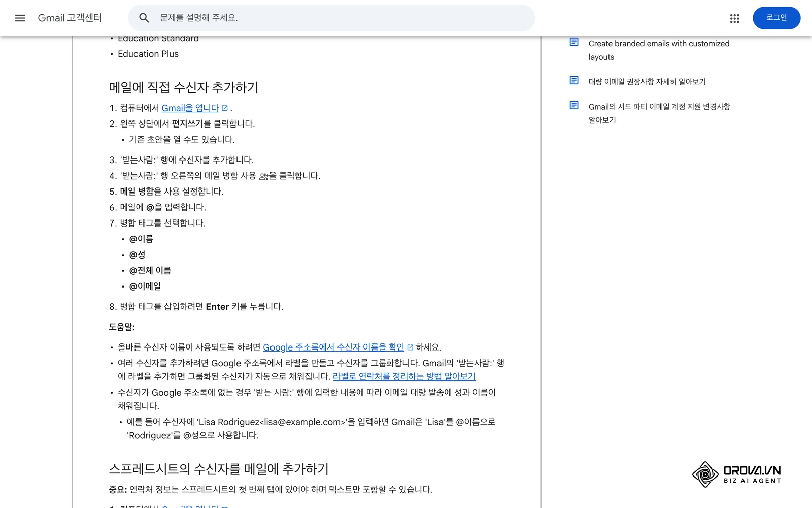
Task: Open the Google apps grid
Action: point(734,19)
